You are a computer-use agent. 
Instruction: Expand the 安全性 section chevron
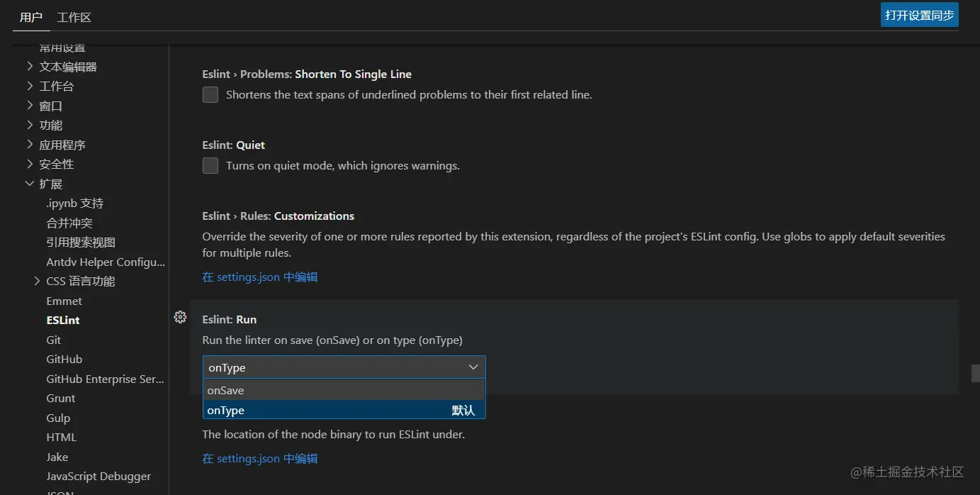click(x=30, y=164)
